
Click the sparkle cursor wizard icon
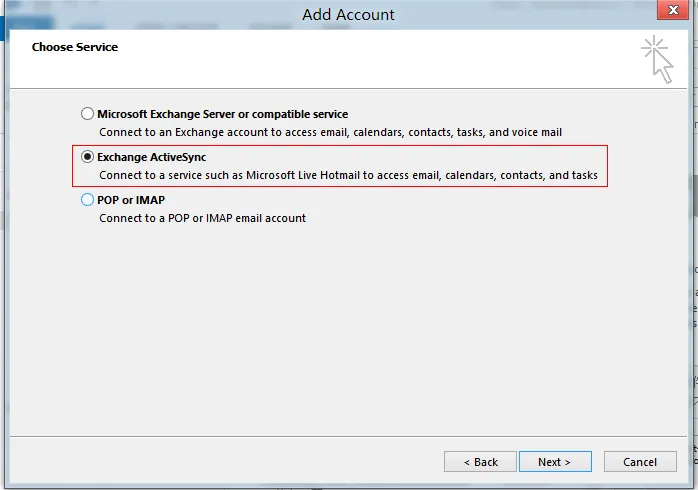point(657,59)
